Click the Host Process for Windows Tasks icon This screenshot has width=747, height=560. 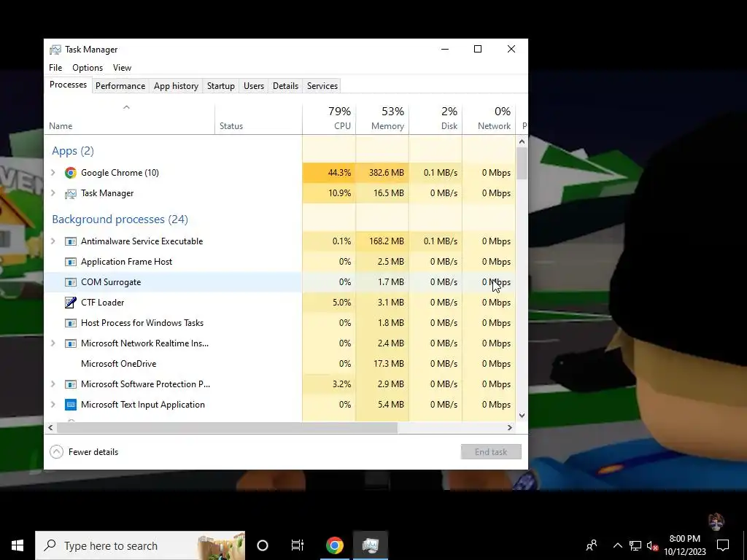click(71, 323)
